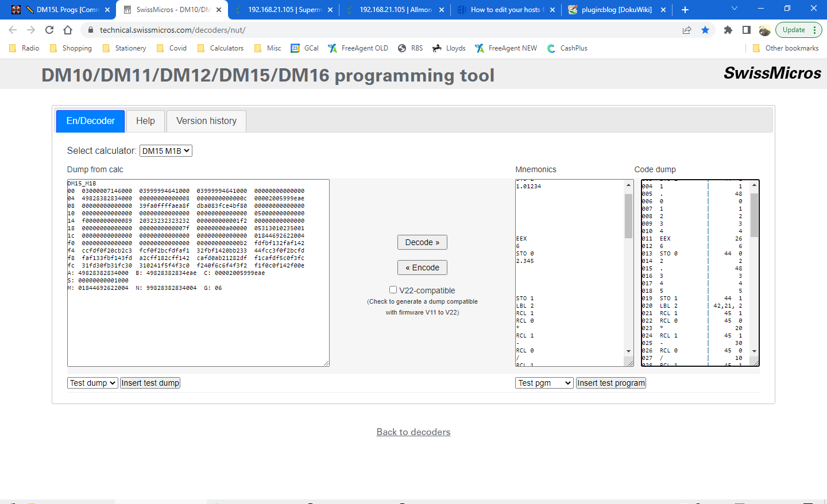Open the Test pgm dropdown

coord(544,382)
